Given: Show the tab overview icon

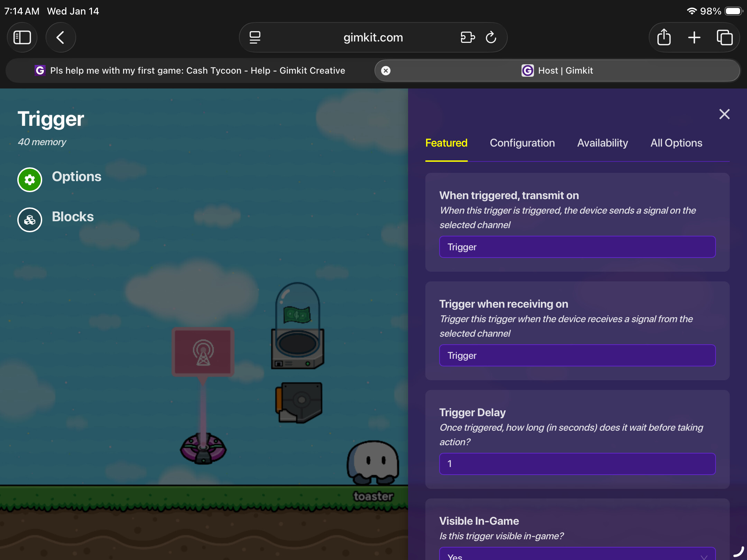Looking at the screenshot, I should coord(725,37).
